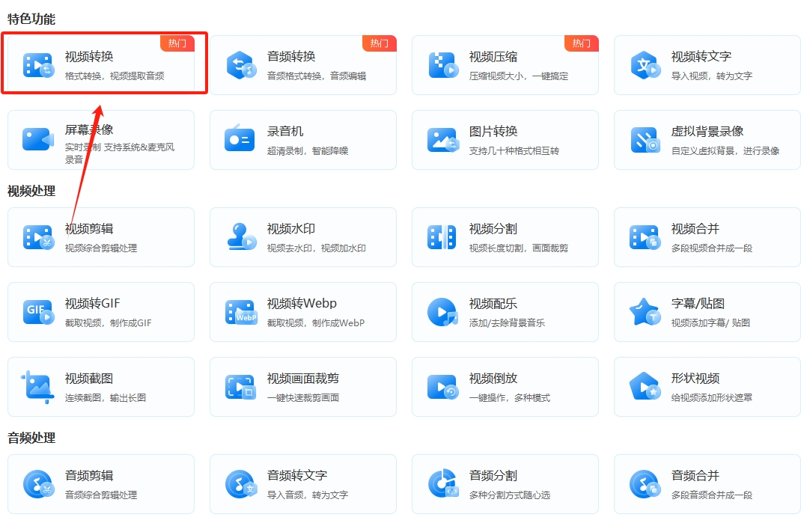Viewport: 801px width, 532px height.
Task: Click the 视频合并 icon
Action: tap(645, 237)
